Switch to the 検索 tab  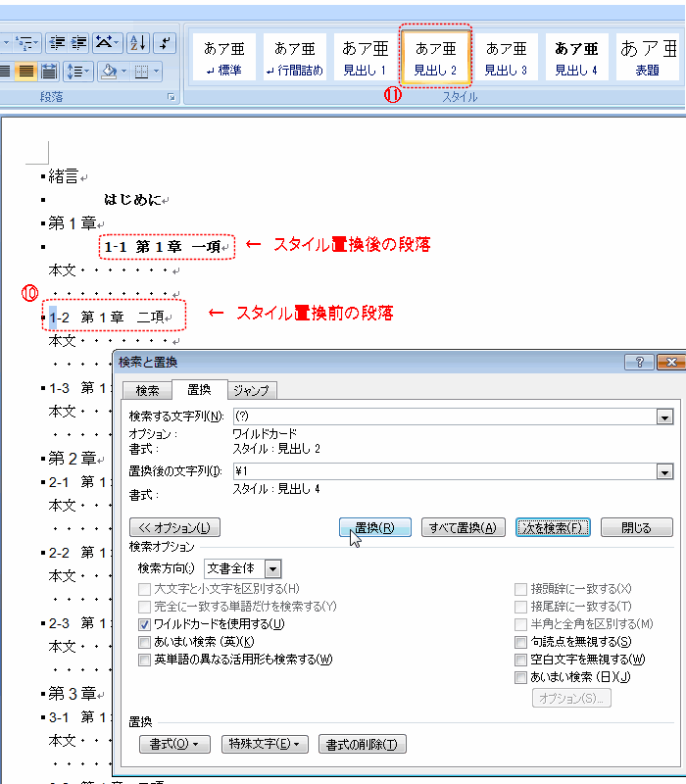click(147, 390)
